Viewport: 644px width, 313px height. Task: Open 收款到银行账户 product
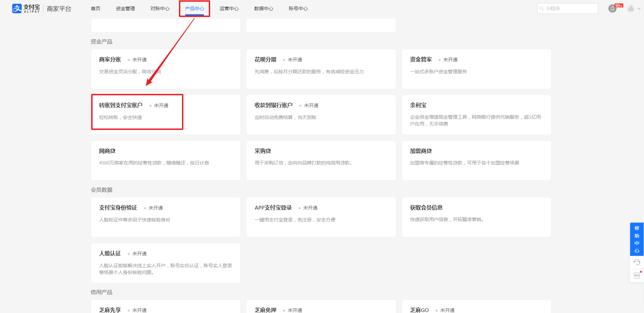point(321,115)
